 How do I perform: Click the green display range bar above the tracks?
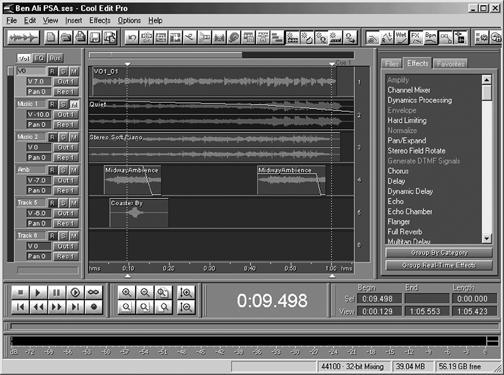pyautogui.click(x=165, y=55)
